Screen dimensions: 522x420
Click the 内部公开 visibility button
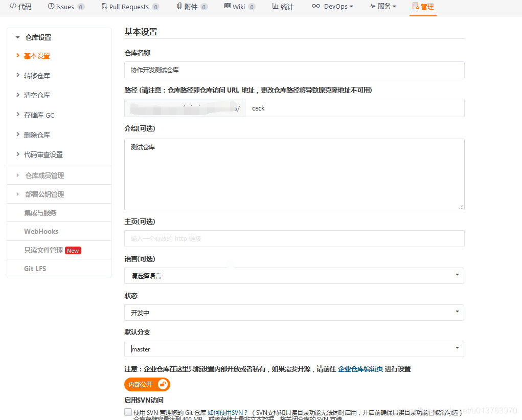(147, 384)
